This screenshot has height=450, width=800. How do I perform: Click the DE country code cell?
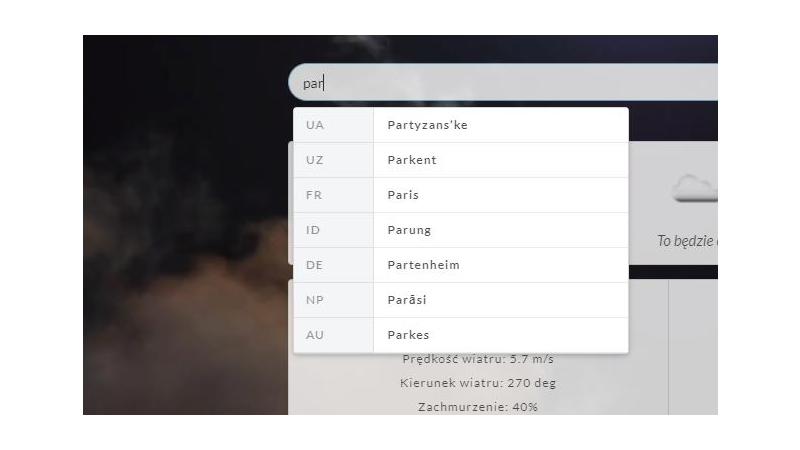point(334,265)
